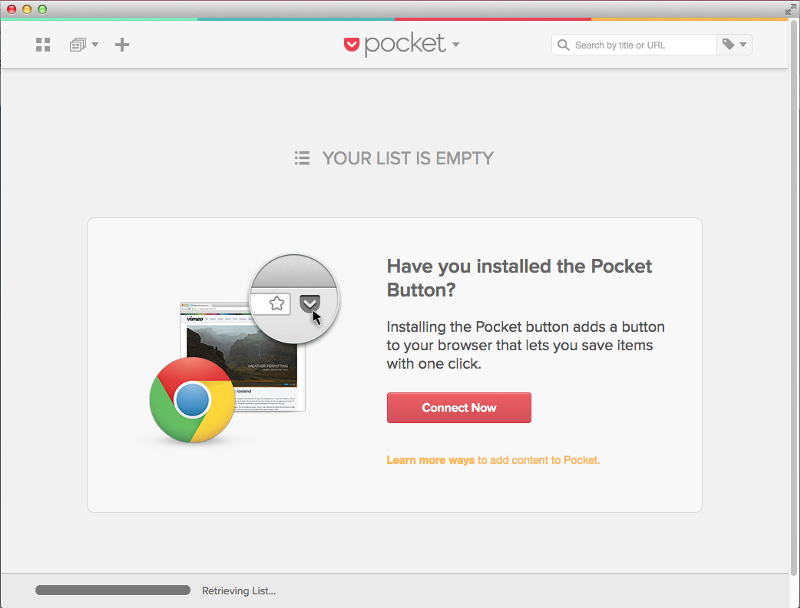The width and height of the screenshot is (800, 608).
Task: Open the dropdown arrow next to Pocket title
Action: click(x=456, y=45)
